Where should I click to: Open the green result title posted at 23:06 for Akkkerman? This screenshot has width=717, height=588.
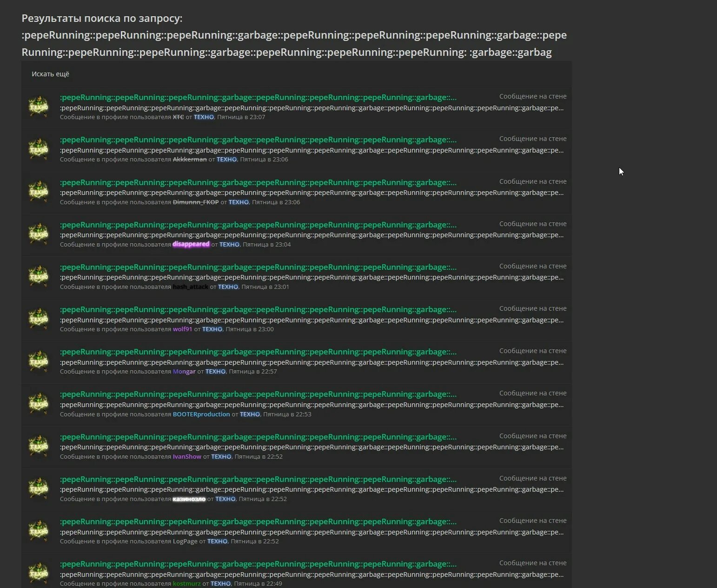coord(258,140)
